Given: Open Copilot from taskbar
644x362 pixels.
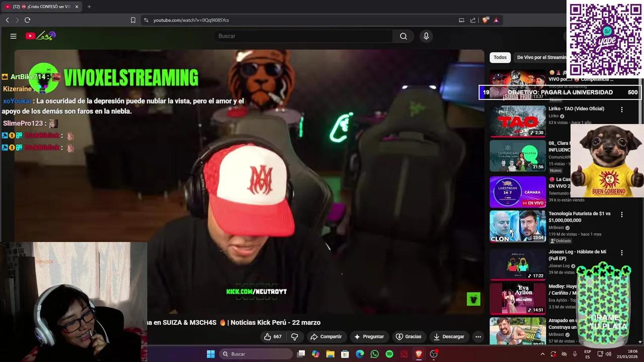Looking at the screenshot, I should pyautogui.click(x=315, y=354).
